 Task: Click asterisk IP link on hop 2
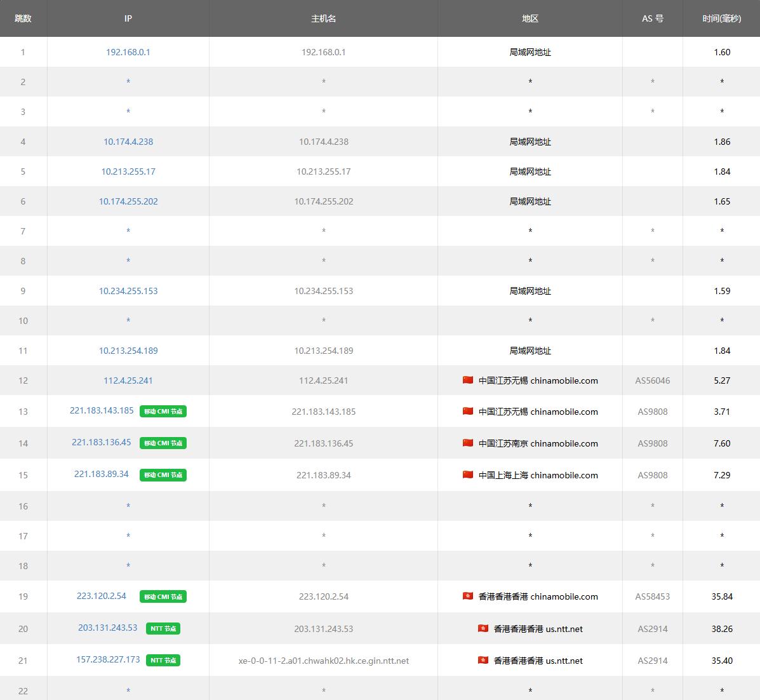click(128, 81)
